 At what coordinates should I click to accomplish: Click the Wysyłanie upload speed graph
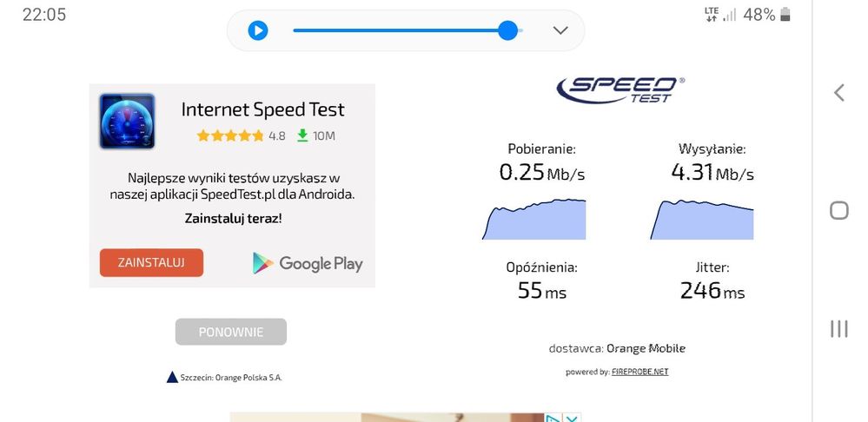pyautogui.click(x=702, y=220)
